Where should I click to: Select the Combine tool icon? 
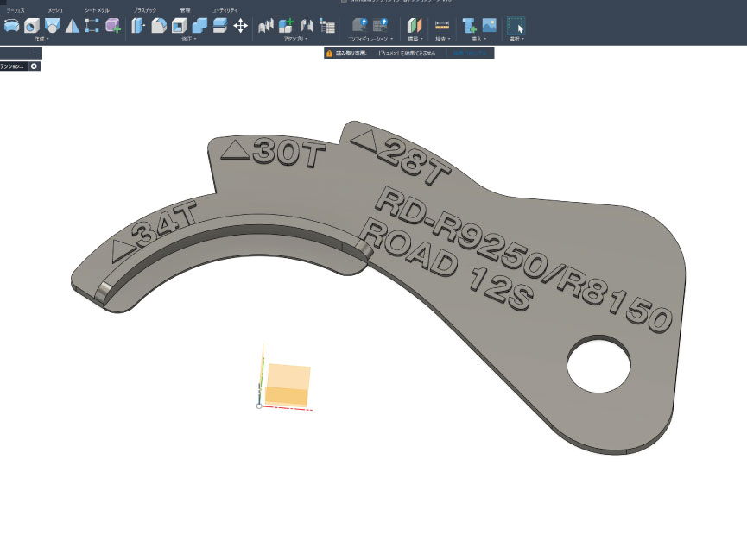point(199,26)
